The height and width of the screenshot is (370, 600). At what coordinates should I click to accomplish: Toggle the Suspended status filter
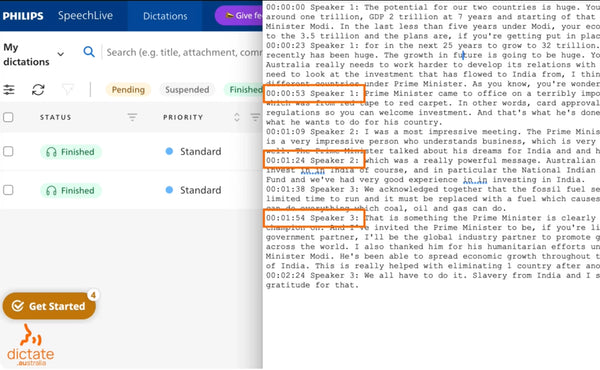(187, 90)
